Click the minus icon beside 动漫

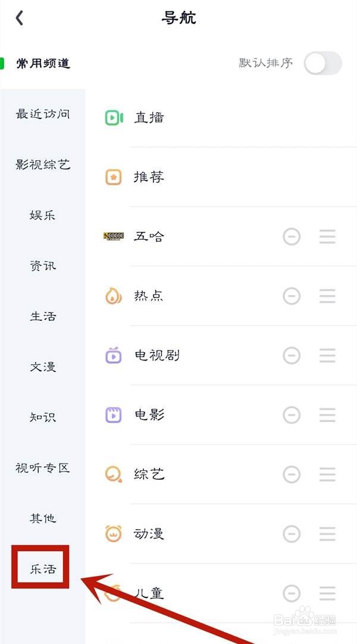[292, 534]
